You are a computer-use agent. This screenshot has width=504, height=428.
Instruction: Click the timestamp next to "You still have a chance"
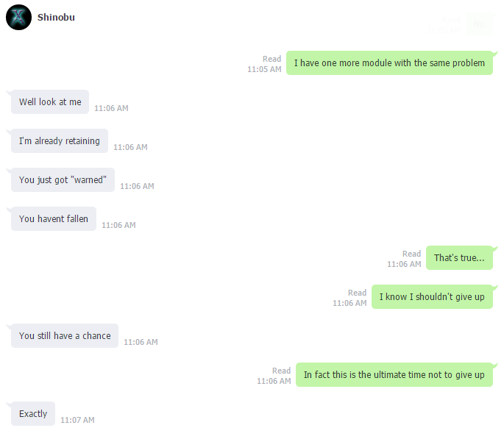pyautogui.click(x=141, y=342)
